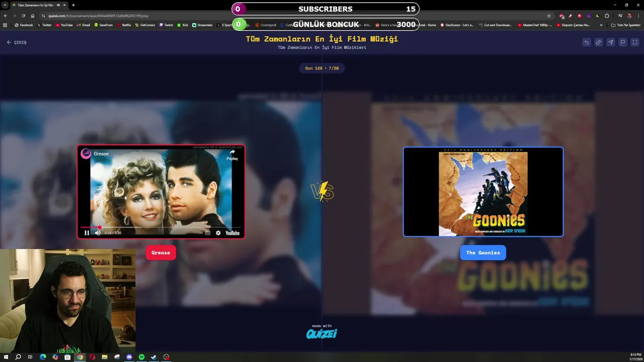The image size is (644, 362).
Task: Copy the quiz link icon
Action: 598,42
